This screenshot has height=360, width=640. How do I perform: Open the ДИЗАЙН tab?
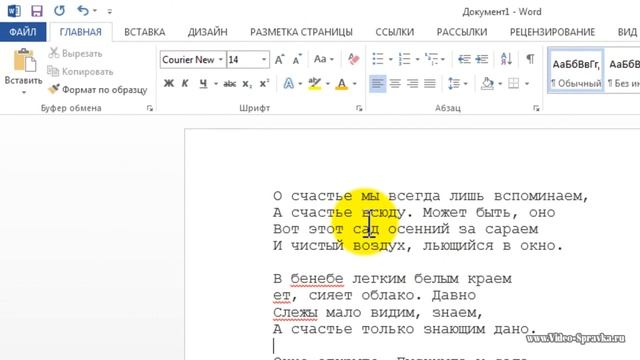pos(207,32)
